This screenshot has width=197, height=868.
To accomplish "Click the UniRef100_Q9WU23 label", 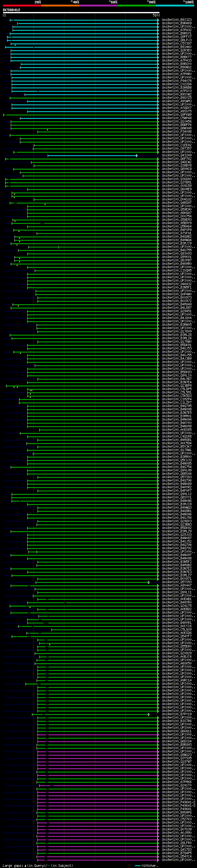I will 177,755.
